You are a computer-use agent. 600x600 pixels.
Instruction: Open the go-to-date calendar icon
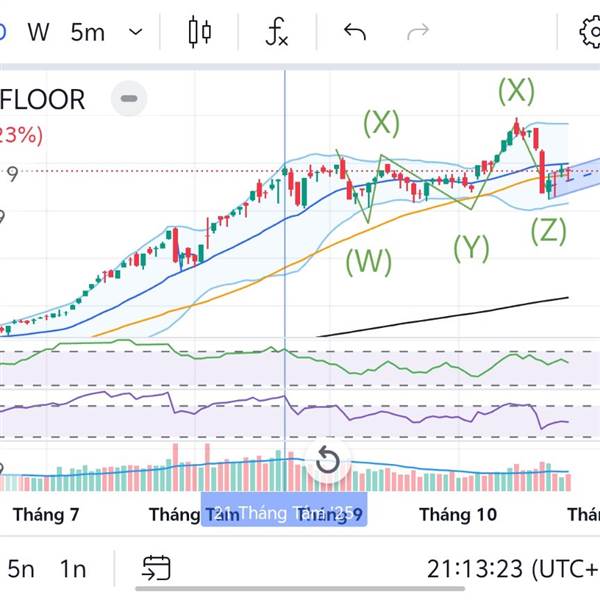pyautogui.click(x=155, y=569)
